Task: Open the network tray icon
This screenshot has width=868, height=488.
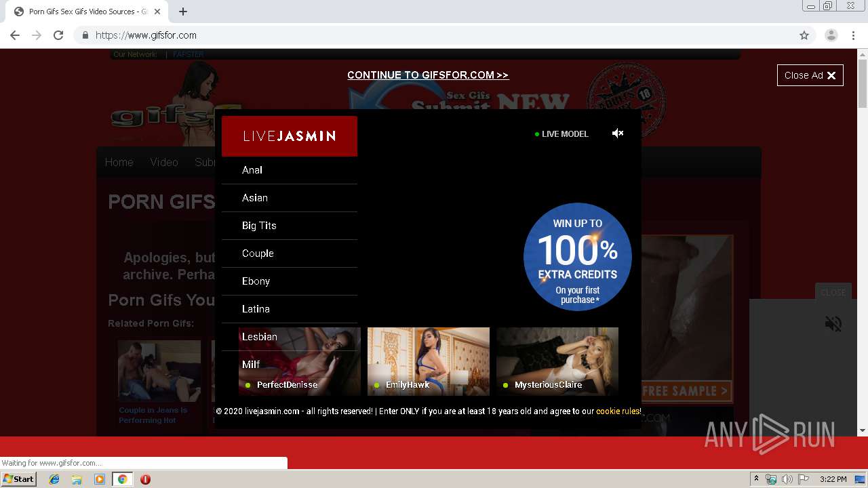Action: click(771, 479)
